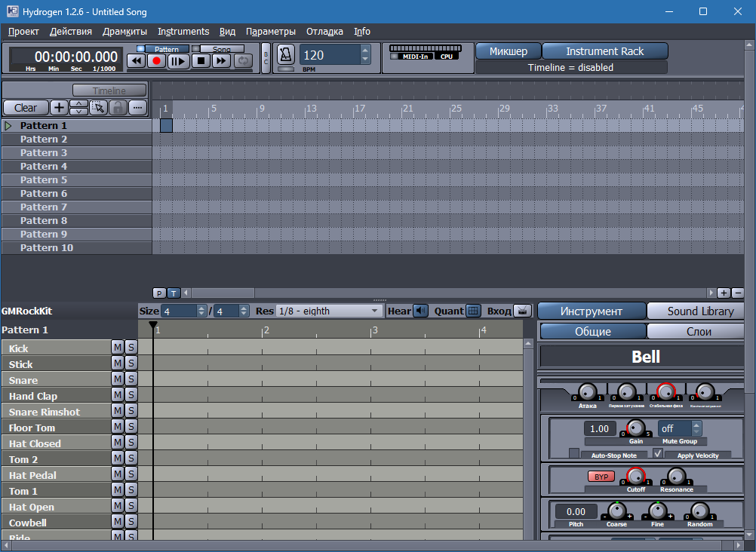Open the Драмкиты menu
Screen dimensions: 756x552
tap(125, 32)
